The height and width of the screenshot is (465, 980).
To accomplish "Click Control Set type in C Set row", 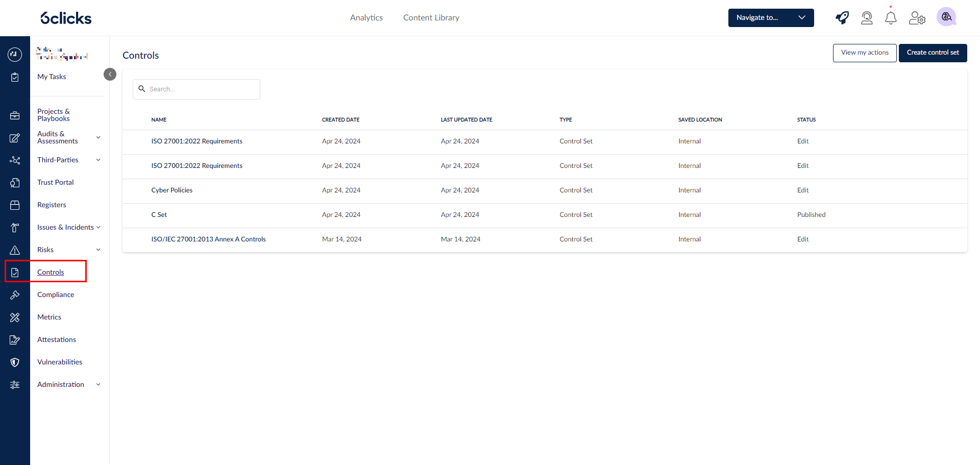I will pos(576,214).
